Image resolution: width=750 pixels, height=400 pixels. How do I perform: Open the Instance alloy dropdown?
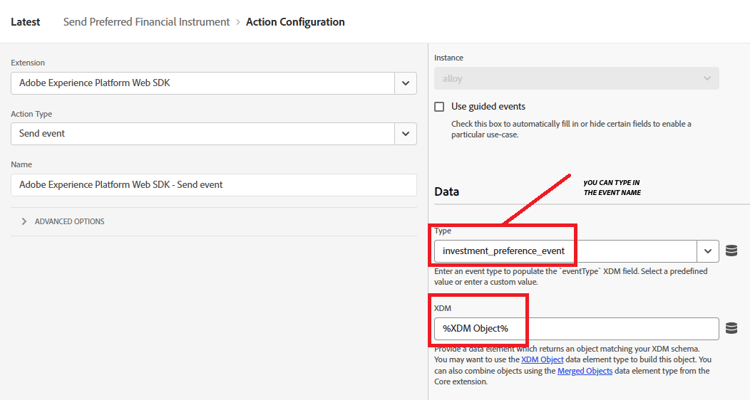pos(576,78)
